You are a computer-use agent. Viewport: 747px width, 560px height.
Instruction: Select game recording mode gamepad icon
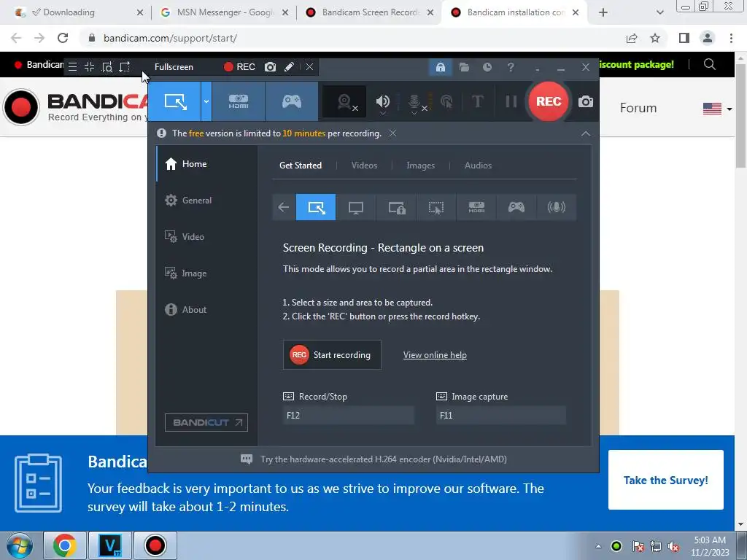click(x=292, y=101)
